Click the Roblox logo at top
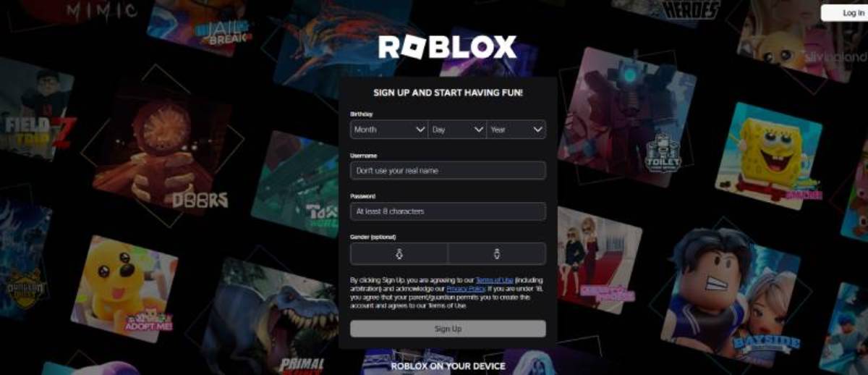 (x=448, y=48)
